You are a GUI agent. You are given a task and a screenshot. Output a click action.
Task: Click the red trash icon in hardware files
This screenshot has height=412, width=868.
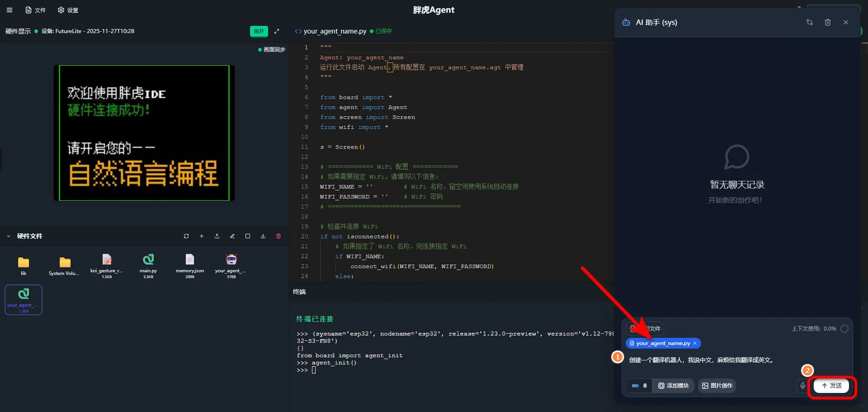(x=278, y=236)
